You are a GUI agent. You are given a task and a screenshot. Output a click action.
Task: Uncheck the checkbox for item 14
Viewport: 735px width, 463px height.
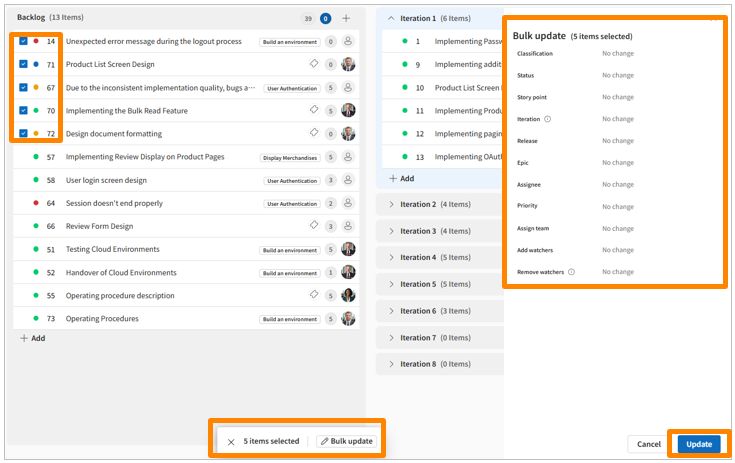pyautogui.click(x=23, y=42)
